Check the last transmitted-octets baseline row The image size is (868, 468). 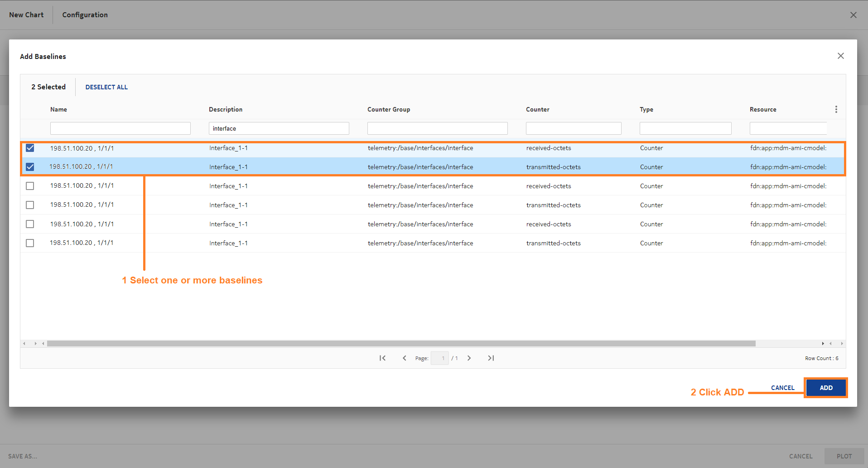click(x=30, y=243)
